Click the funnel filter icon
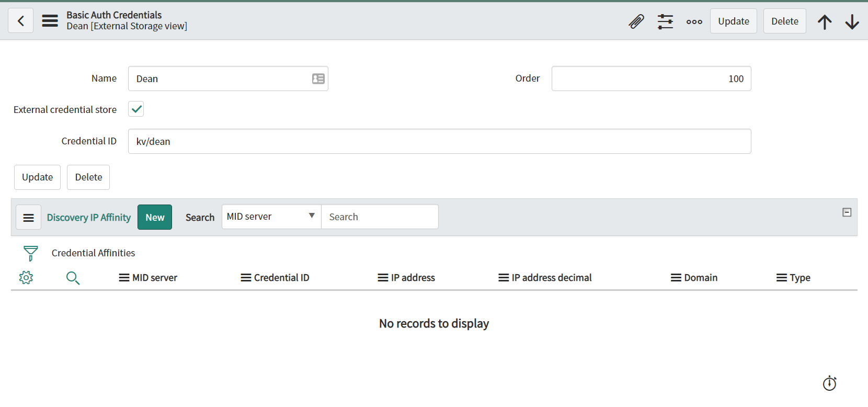The height and width of the screenshot is (407, 868). point(31,253)
